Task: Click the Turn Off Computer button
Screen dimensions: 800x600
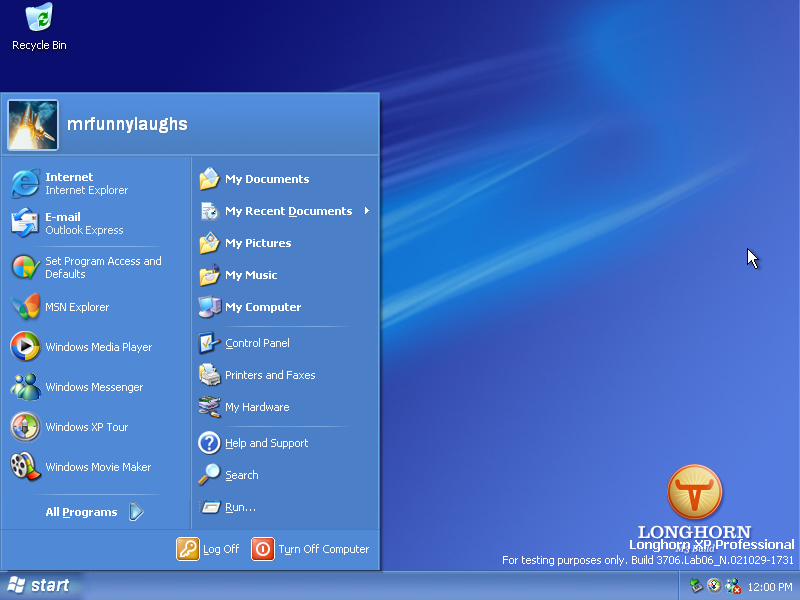Action: pyautogui.click(x=312, y=549)
